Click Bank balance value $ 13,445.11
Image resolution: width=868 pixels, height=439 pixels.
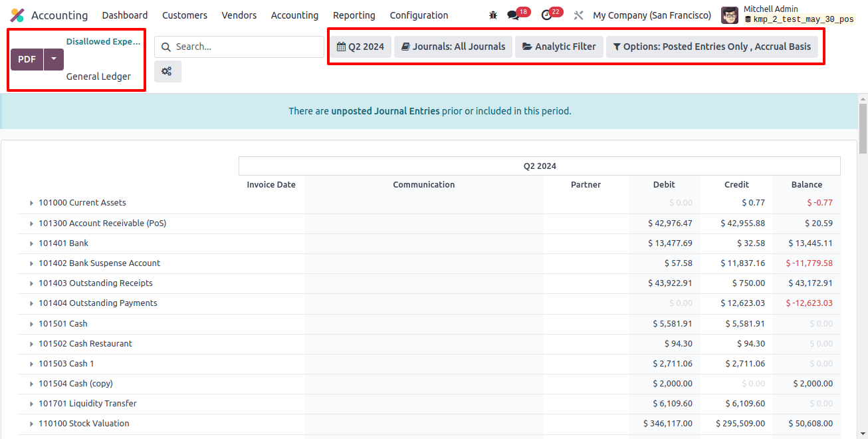pyautogui.click(x=810, y=243)
